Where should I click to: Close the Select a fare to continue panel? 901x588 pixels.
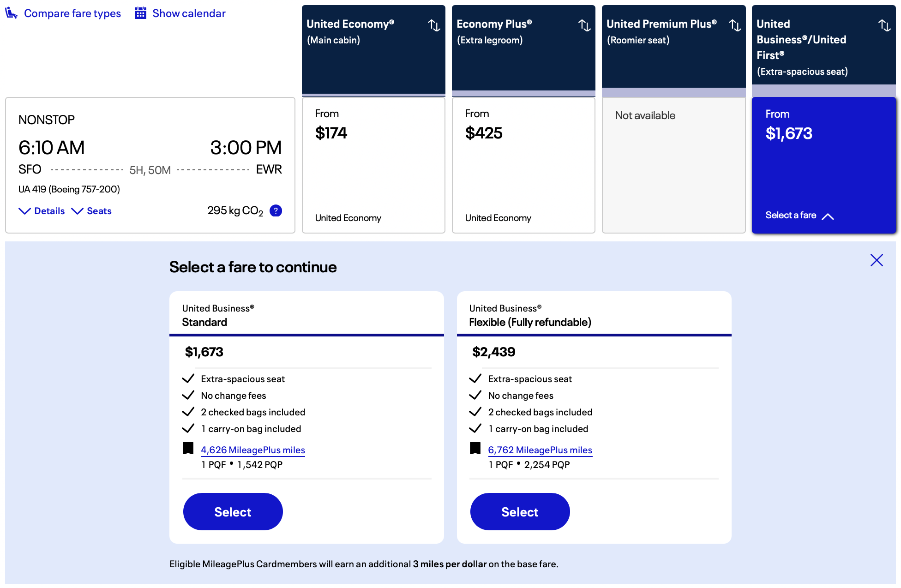[x=877, y=260]
